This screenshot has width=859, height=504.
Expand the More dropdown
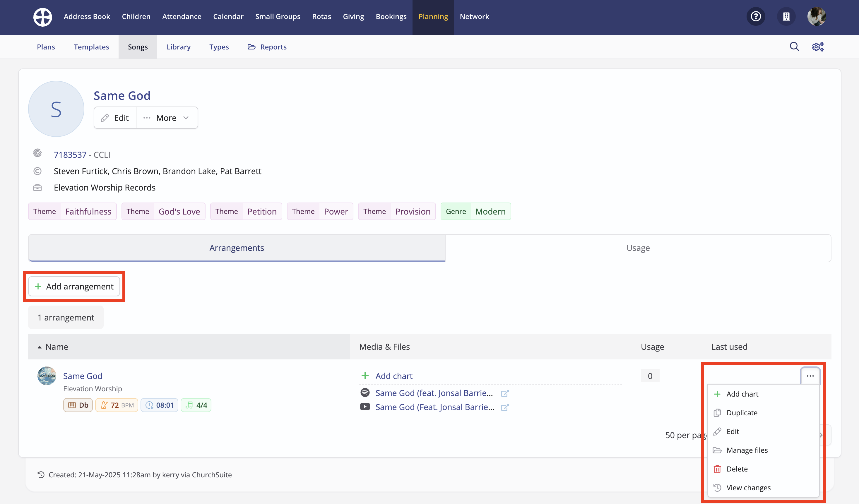pyautogui.click(x=167, y=118)
